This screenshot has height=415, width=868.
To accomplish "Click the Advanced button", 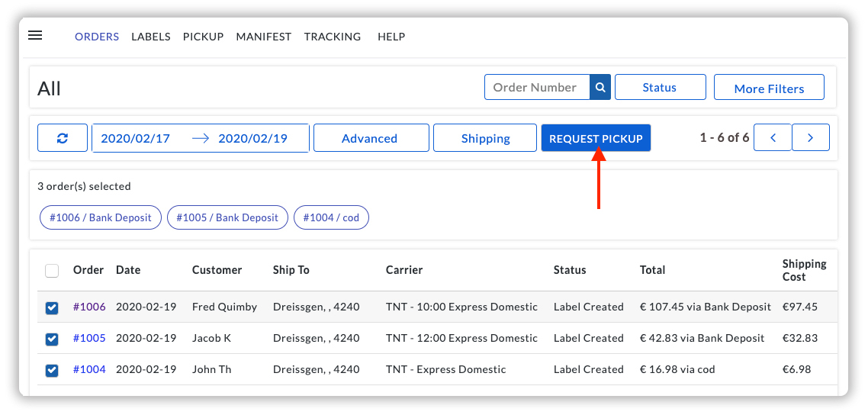I will tap(371, 138).
